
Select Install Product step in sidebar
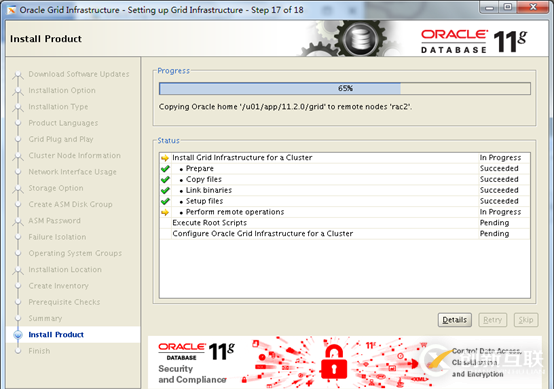pyautogui.click(x=56, y=335)
